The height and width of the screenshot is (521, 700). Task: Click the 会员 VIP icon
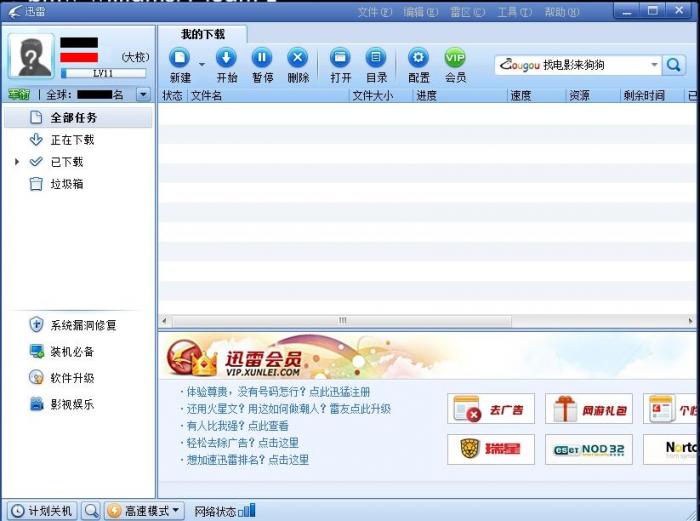tap(455, 58)
